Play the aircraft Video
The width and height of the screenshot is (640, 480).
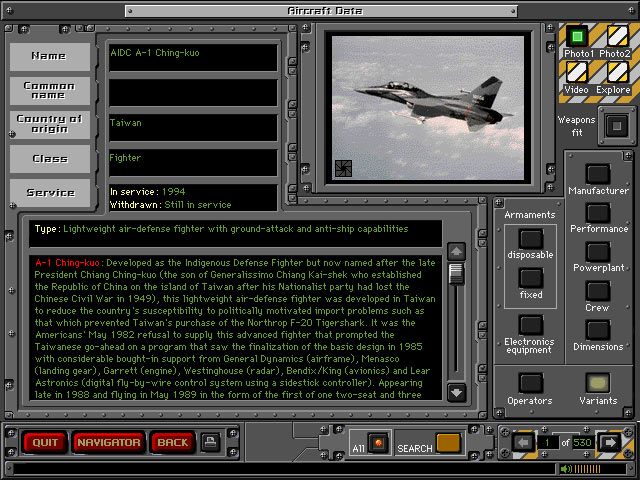point(577,72)
